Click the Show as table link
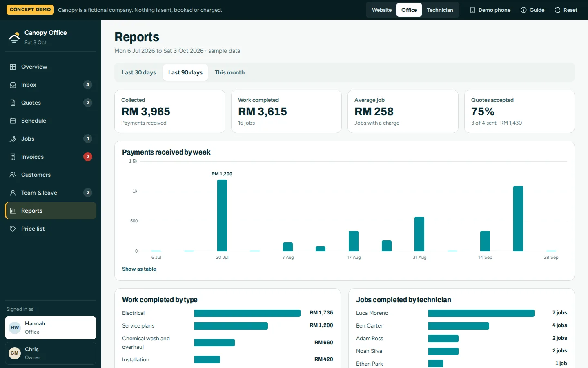The height and width of the screenshot is (368, 588). tap(139, 269)
